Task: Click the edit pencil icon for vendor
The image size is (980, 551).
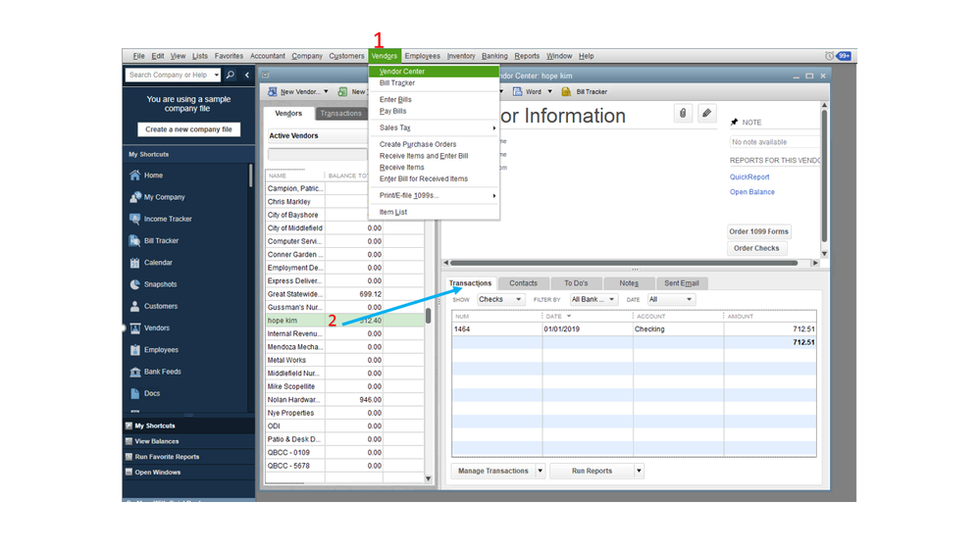Action: pos(706,113)
